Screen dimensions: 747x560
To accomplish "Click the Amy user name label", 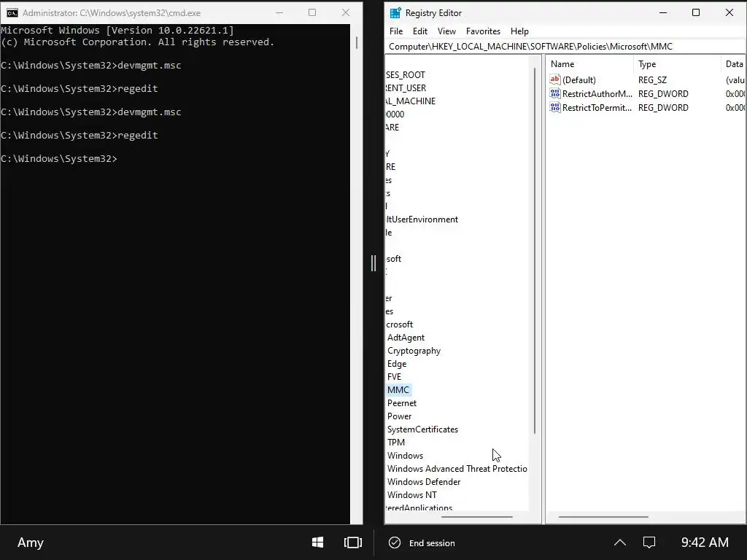I will pos(31,542).
